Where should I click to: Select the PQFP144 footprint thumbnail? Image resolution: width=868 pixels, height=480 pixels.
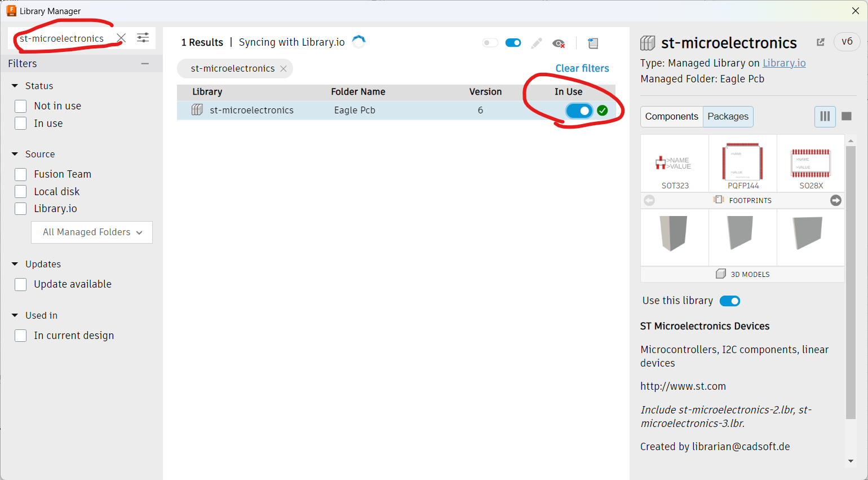(x=742, y=164)
